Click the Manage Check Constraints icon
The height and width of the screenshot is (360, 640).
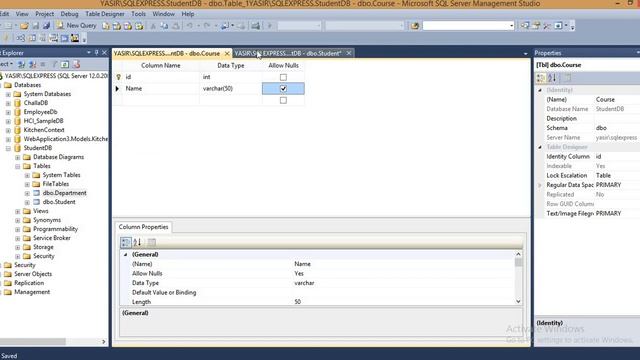[x=64, y=38]
